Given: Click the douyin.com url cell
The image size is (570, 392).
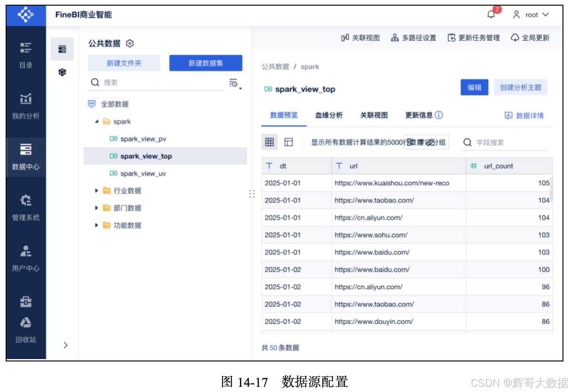Looking at the screenshot, I should click(399, 321).
